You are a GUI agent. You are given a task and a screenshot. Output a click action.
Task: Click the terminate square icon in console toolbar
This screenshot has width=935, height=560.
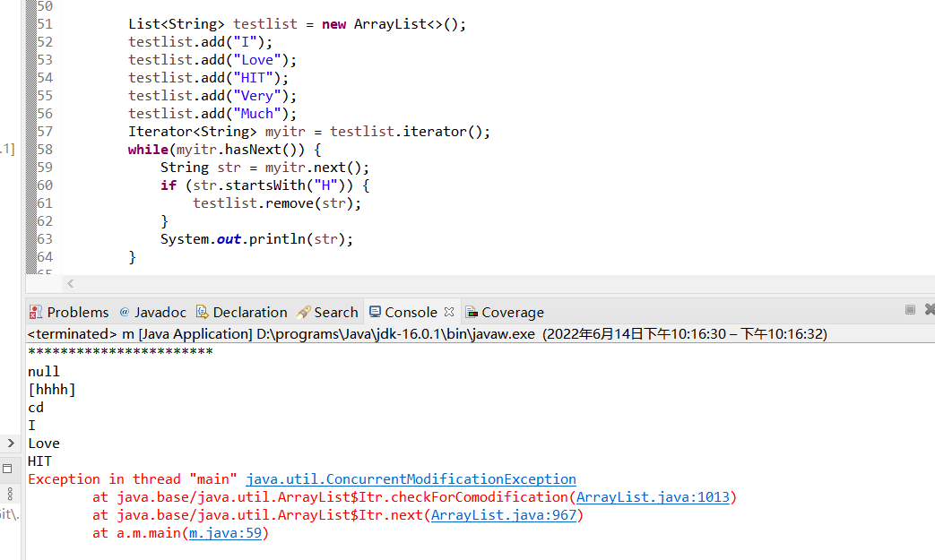point(910,309)
